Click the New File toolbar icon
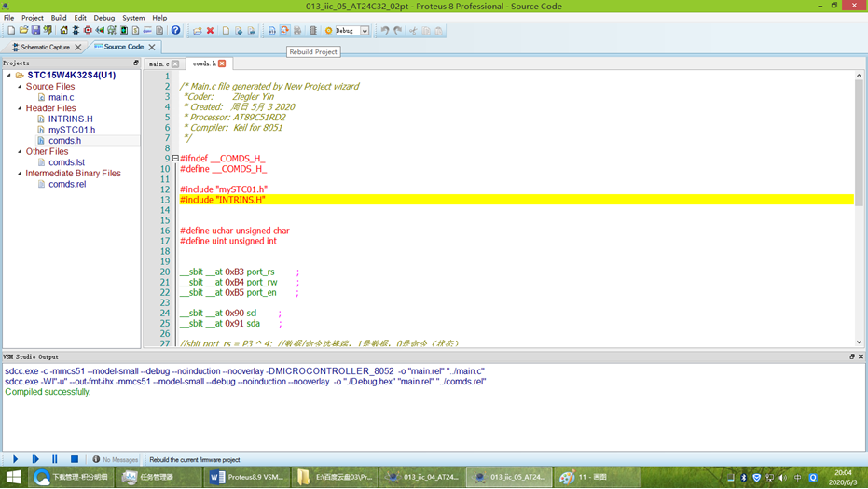This screenshot has height=489, width=868. tap(226, 31)
